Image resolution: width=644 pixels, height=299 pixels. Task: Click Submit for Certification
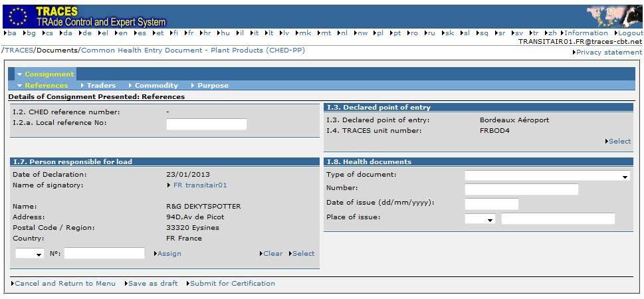(x=231, y=284)
